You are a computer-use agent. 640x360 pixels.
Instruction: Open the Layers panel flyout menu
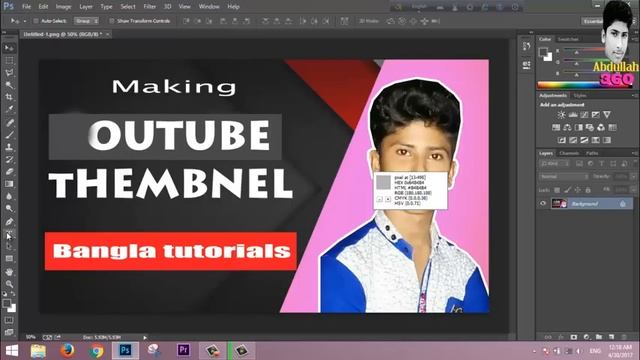pyautogui.click(x=634, y=153)
